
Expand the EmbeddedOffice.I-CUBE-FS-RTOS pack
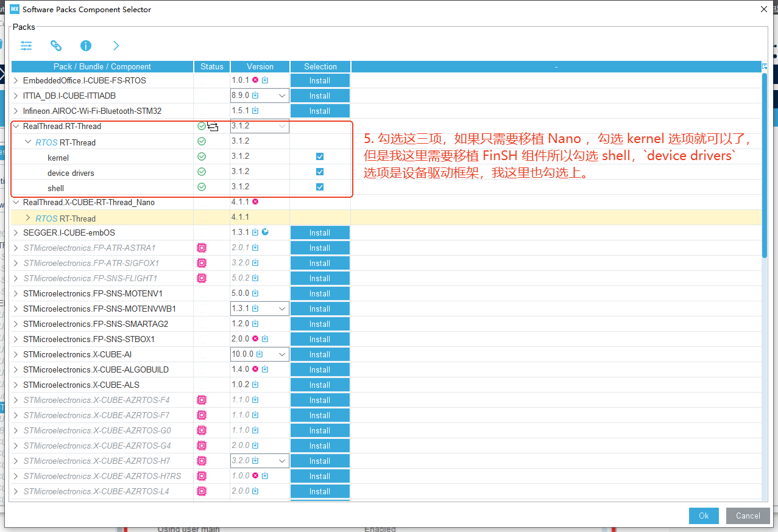point(16,80)
